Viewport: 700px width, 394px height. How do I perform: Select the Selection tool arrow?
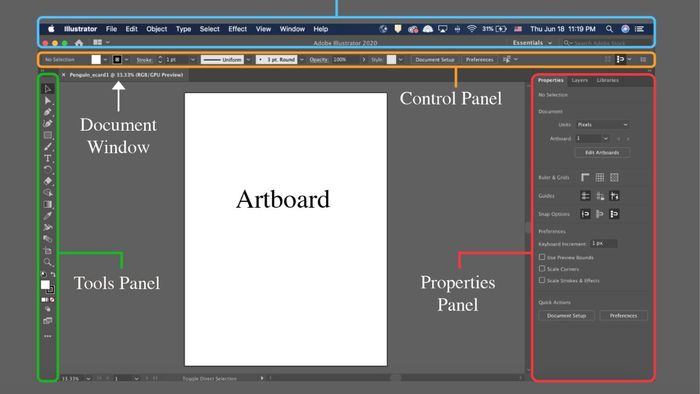pyautogui.click(x=48, y=89)
